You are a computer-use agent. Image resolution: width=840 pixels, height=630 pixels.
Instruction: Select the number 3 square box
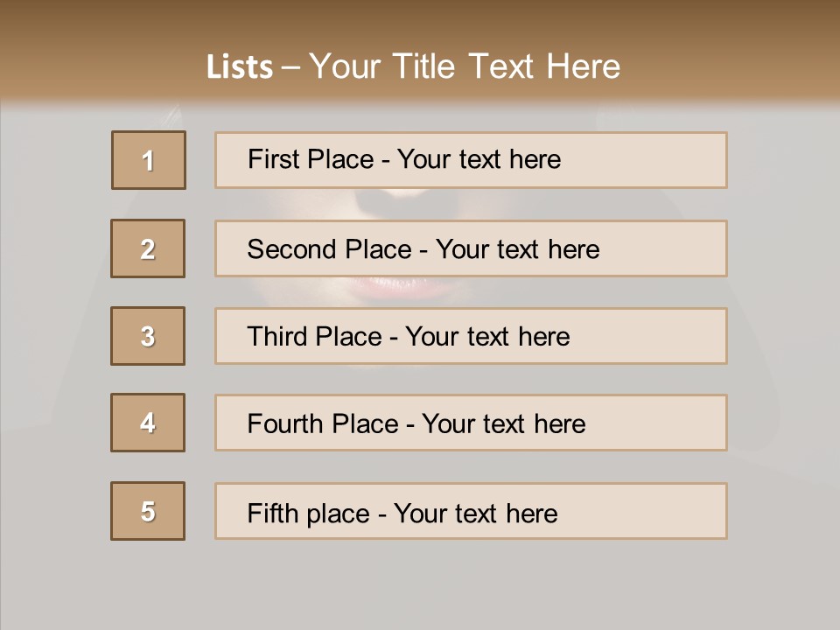tap(148, 336)
